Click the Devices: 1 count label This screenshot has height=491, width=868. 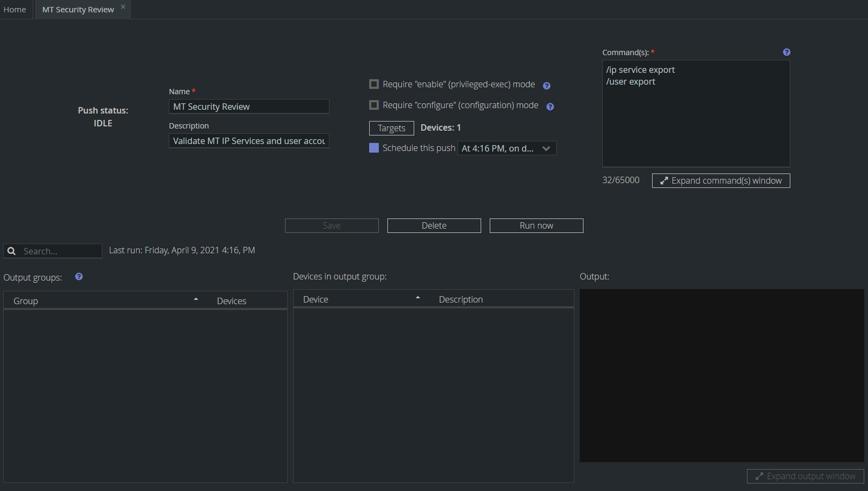440,127
